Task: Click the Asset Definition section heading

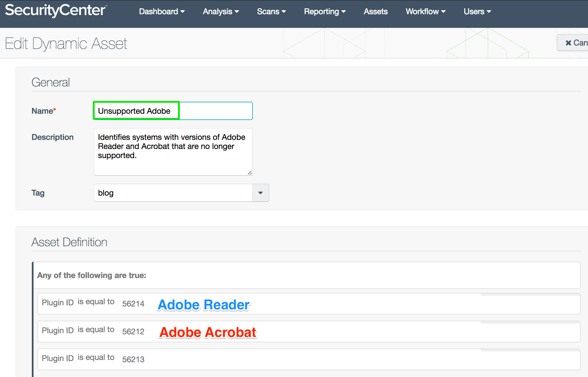Action: pyautogui.click(x=69, y=242)
